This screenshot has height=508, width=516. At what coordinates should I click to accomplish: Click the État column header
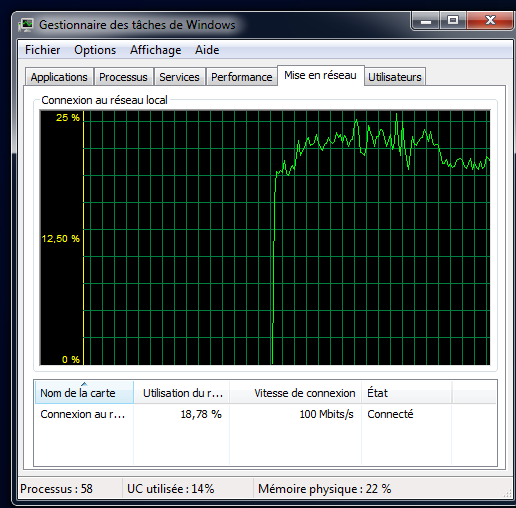click(407, 393)
